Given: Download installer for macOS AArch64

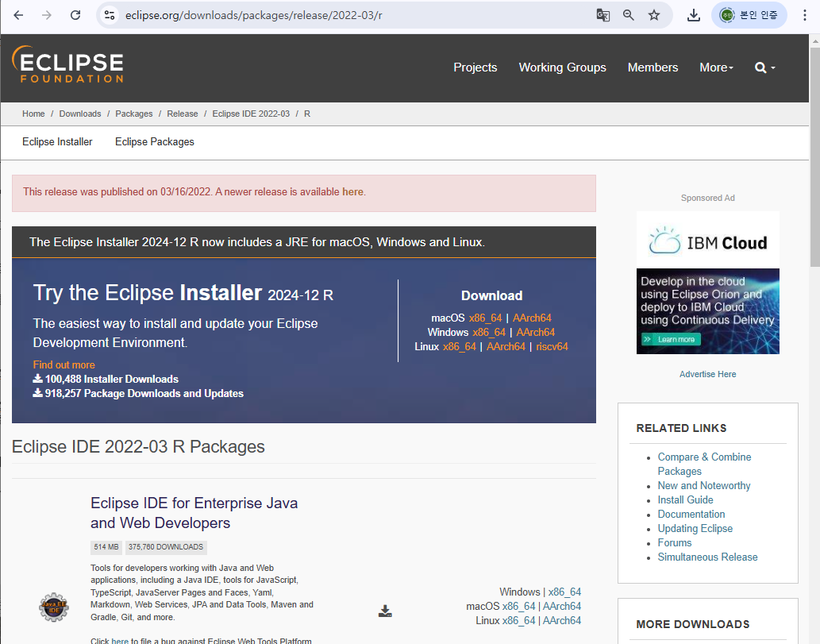Looking at the screenshot, I should tap(532, 318).
